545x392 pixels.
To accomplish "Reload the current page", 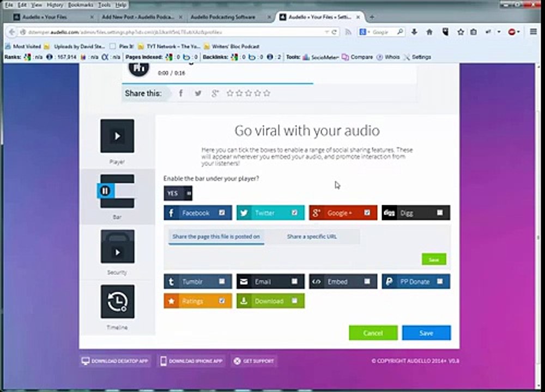I will point(334,32).
